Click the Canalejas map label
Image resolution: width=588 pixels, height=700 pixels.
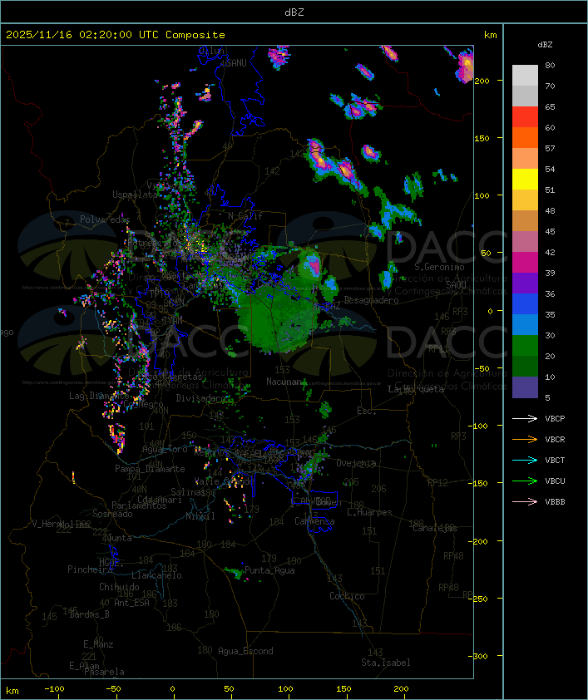[435, 528]
